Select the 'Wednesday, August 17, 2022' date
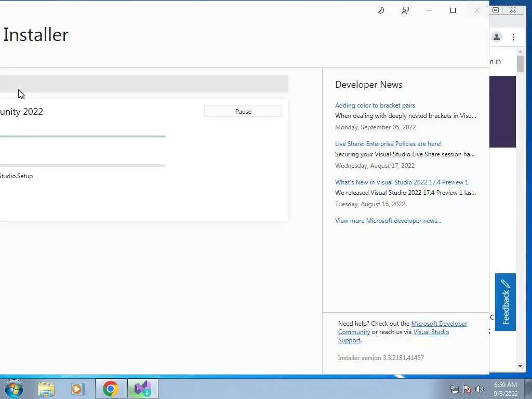532x399 pixels. (x=375, y=166)
